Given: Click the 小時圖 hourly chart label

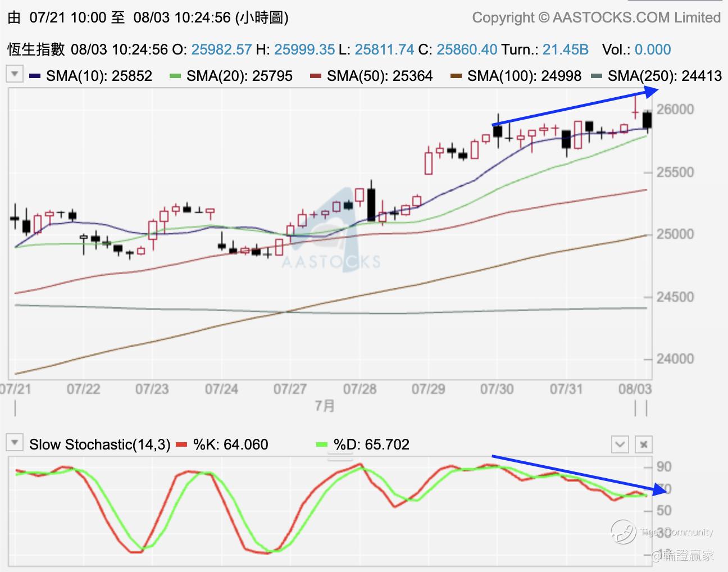Looking at the screenshot, I should point(262,17).
